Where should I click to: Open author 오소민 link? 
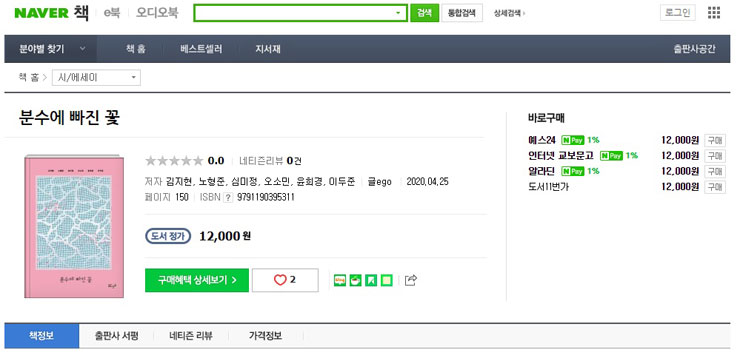coord(277,182)
